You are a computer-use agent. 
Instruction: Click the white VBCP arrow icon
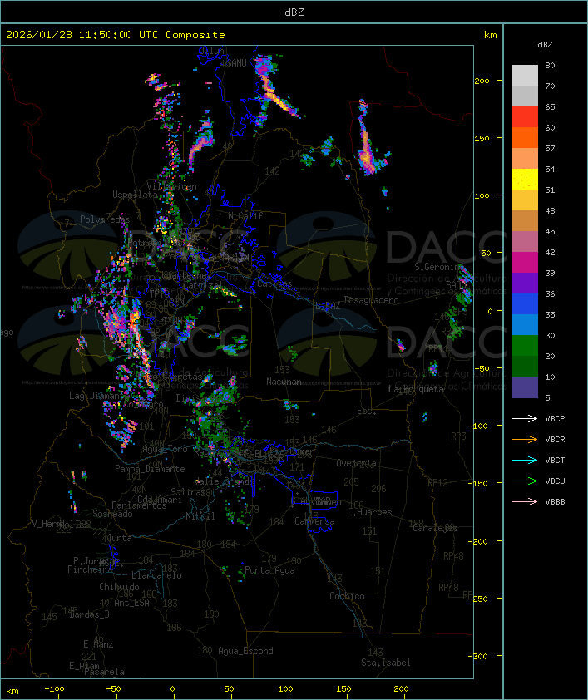(x=525, y=418)
